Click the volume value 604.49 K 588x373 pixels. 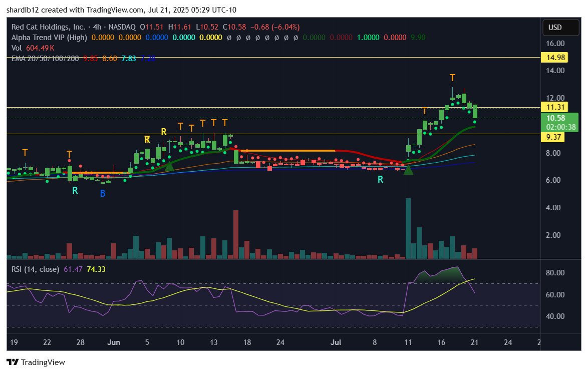[40, 48]
